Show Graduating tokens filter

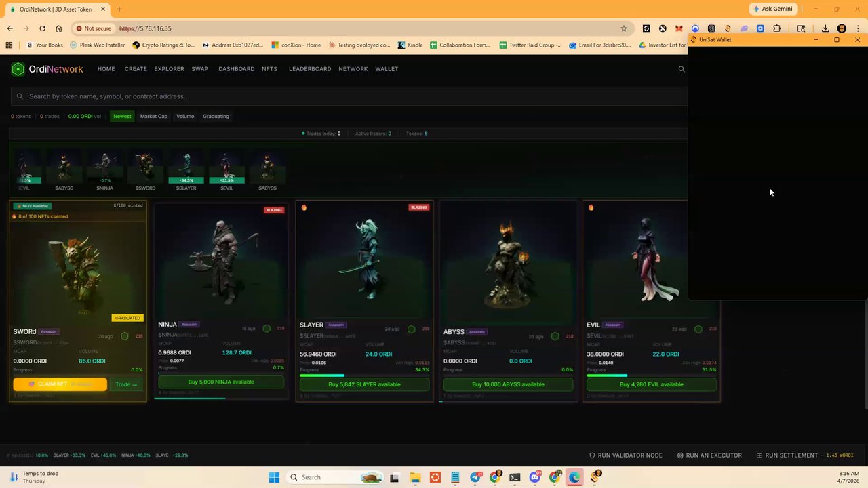(216, 116)
